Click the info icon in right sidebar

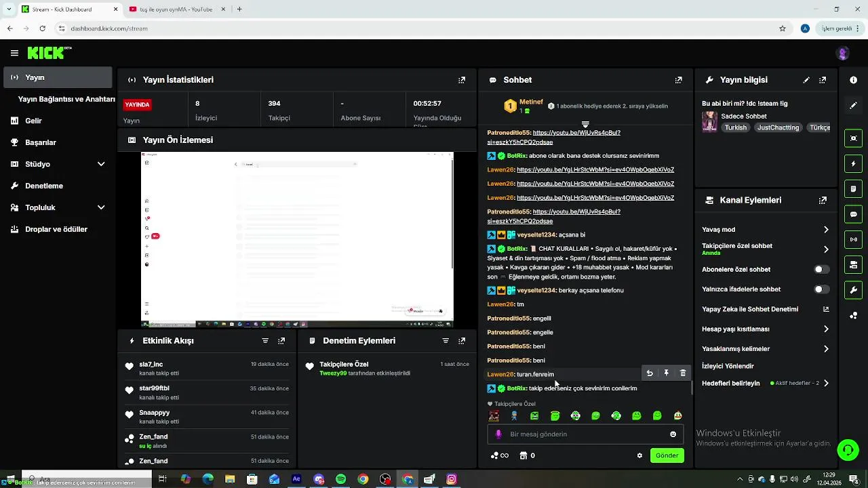(853, 80)
